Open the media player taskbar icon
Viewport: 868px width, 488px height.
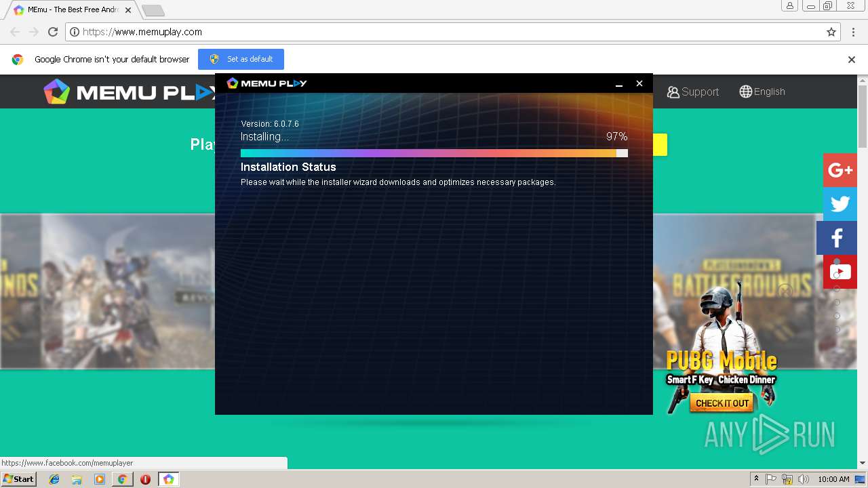[x=100, y=479]
